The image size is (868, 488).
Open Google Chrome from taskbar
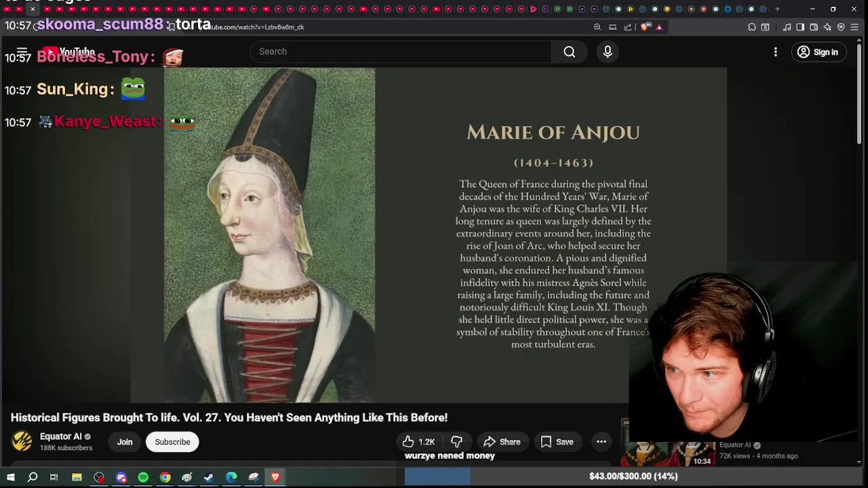[165, 477]
